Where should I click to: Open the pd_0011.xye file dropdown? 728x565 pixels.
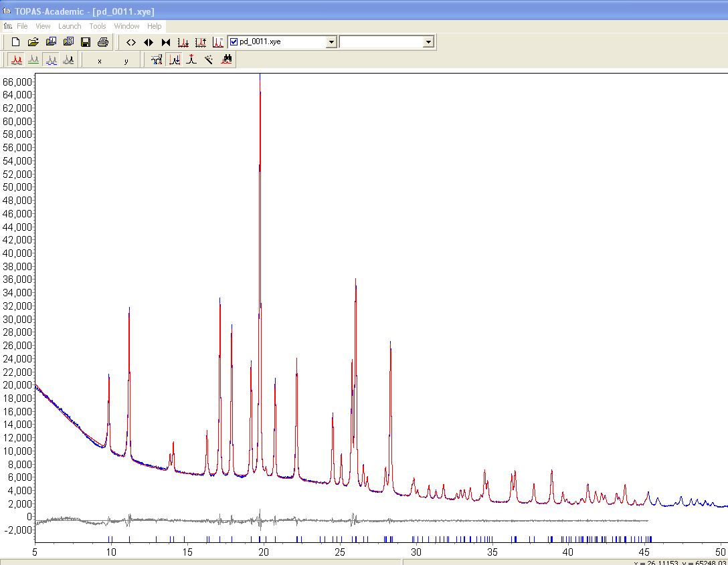point(331,42)
